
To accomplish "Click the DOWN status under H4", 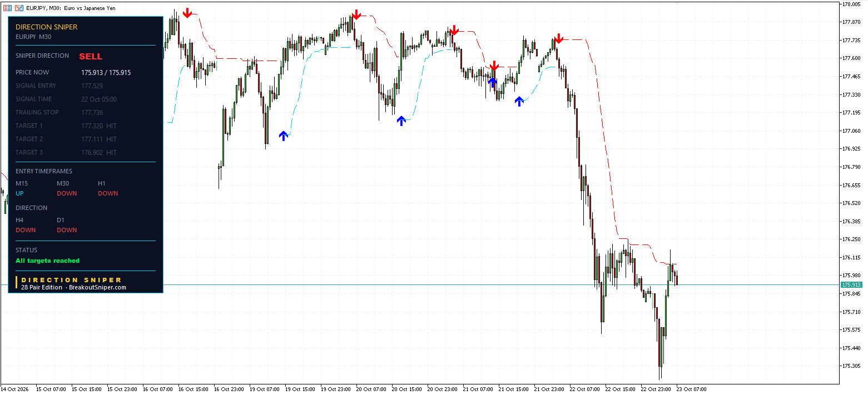I will [26, 230].
